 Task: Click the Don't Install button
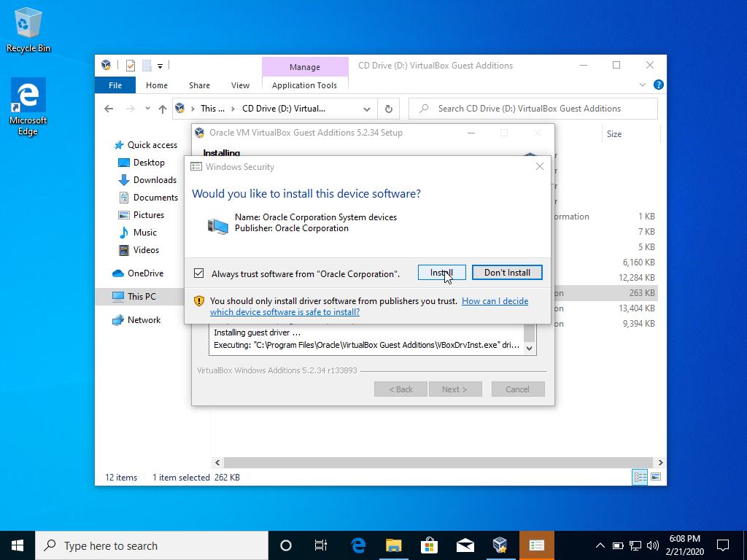507,273
